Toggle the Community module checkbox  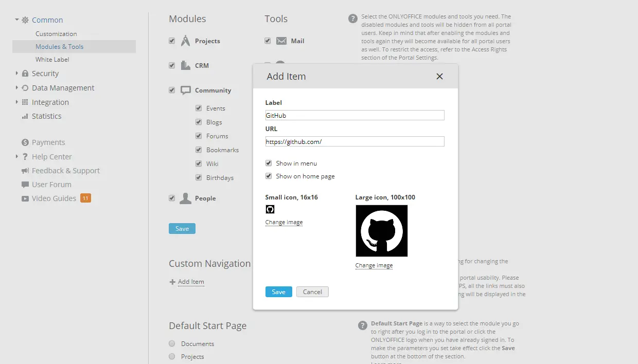pos(172,90)
